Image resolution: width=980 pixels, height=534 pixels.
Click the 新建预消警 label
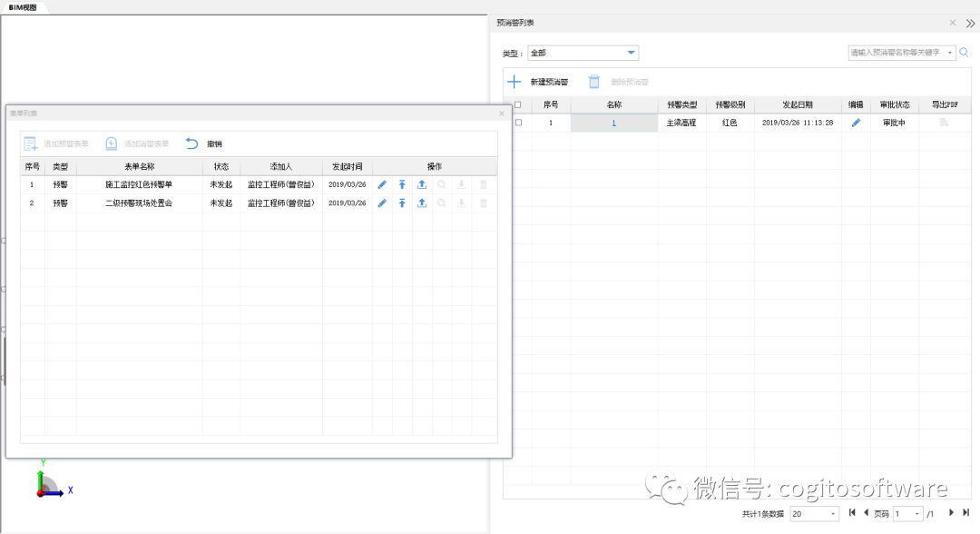tap(549, 82)
